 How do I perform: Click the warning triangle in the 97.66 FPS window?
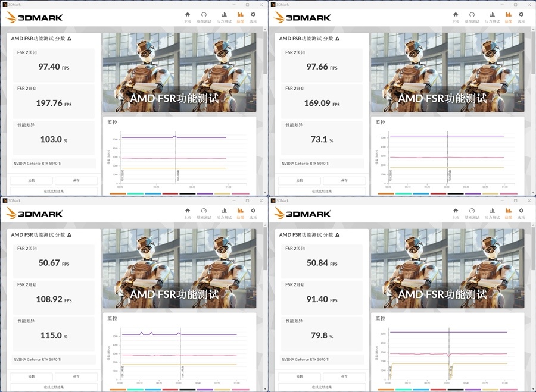tap(338, 39)
